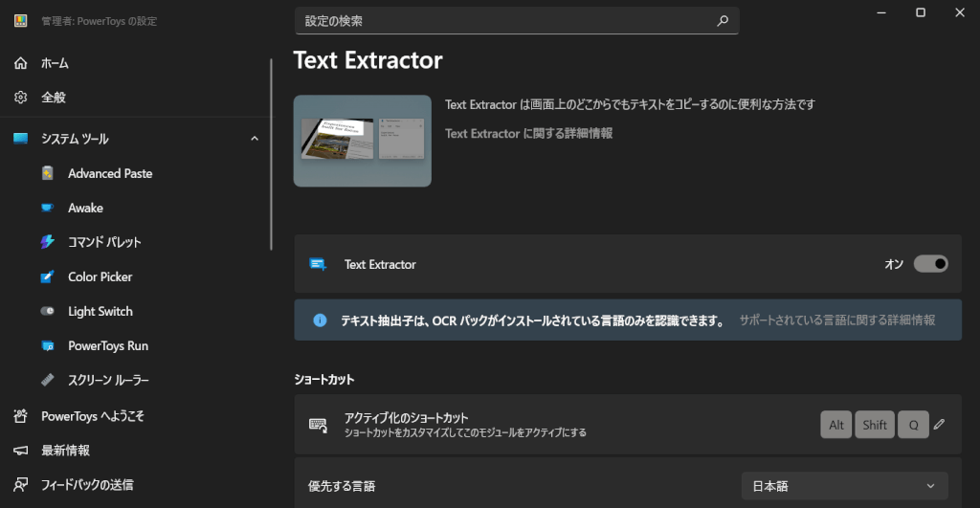Click the Light Switch sidebar icon
This screenshot has height=508, width=980.
pyautogui.click(x=48, y=311)
